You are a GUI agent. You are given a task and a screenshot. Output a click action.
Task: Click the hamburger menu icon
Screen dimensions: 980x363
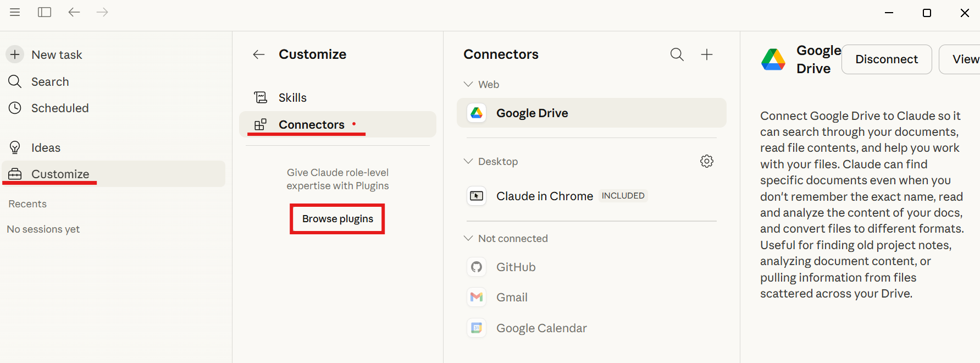pyautogui.click(x=15, y=12)
